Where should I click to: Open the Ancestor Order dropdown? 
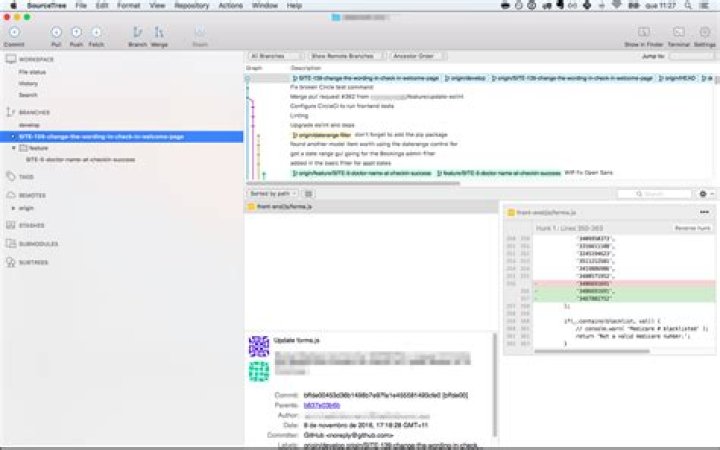coord(417,56)
